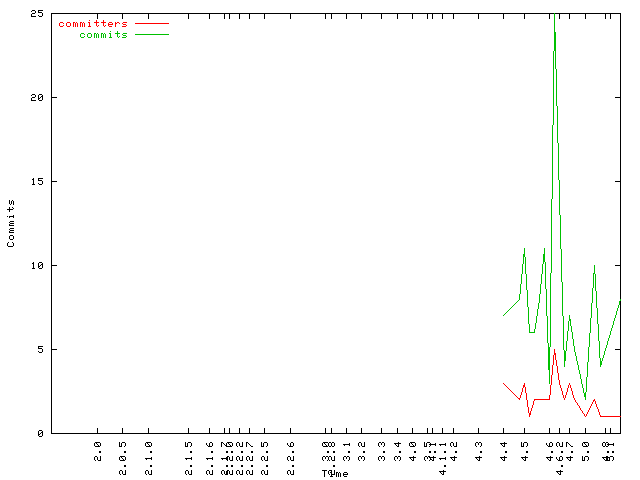
Task: Click the tallest green commits spike
Action: coord(554,20)
